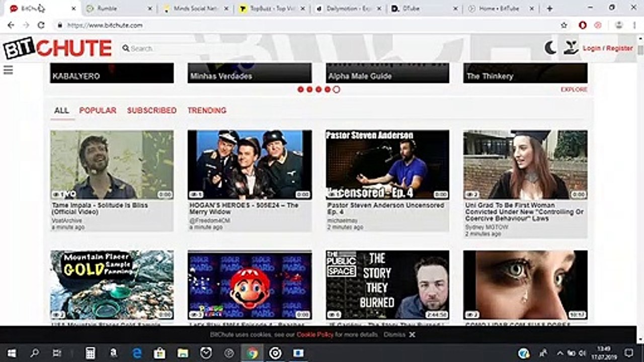Select the fourth carousel dot
This screenshot has width=644, height=362.
click(328, 89)
